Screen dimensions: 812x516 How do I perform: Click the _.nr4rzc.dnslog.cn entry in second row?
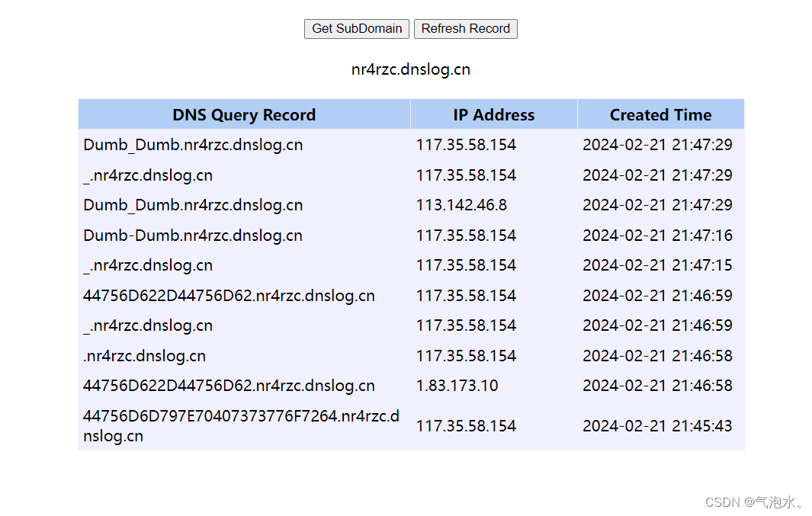click(147, 175)
